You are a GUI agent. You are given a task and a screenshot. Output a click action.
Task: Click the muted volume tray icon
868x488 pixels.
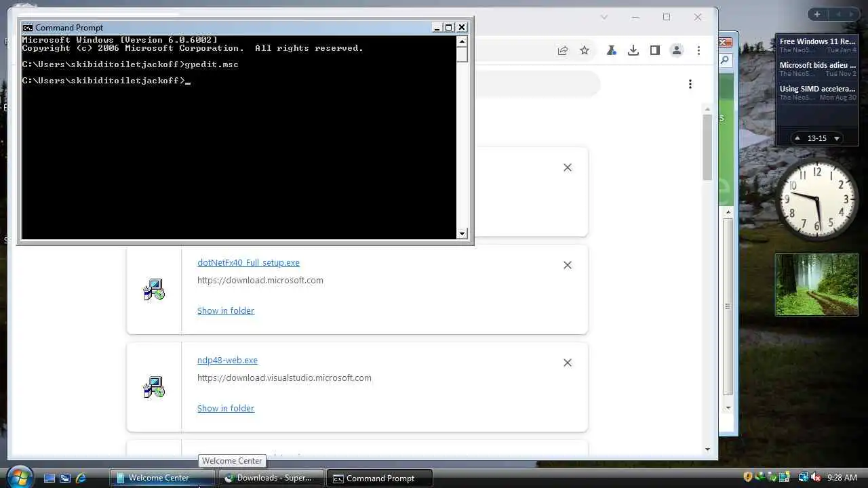pos(815,477)
